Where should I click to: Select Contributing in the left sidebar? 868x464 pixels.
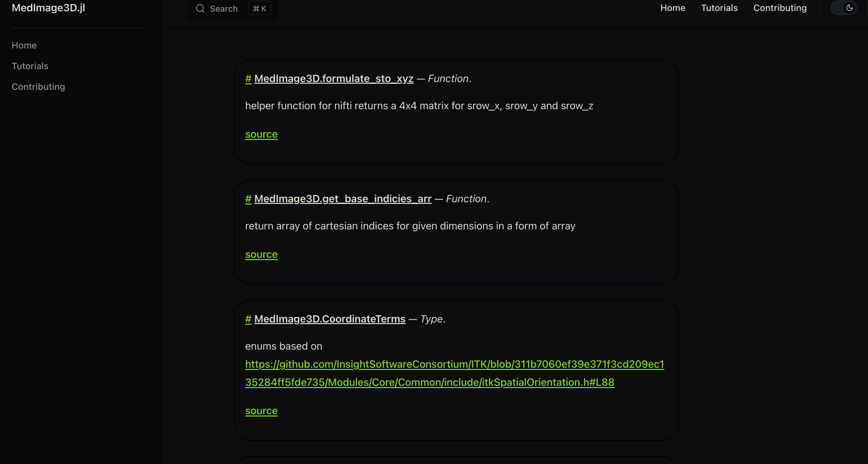point(38,87)
